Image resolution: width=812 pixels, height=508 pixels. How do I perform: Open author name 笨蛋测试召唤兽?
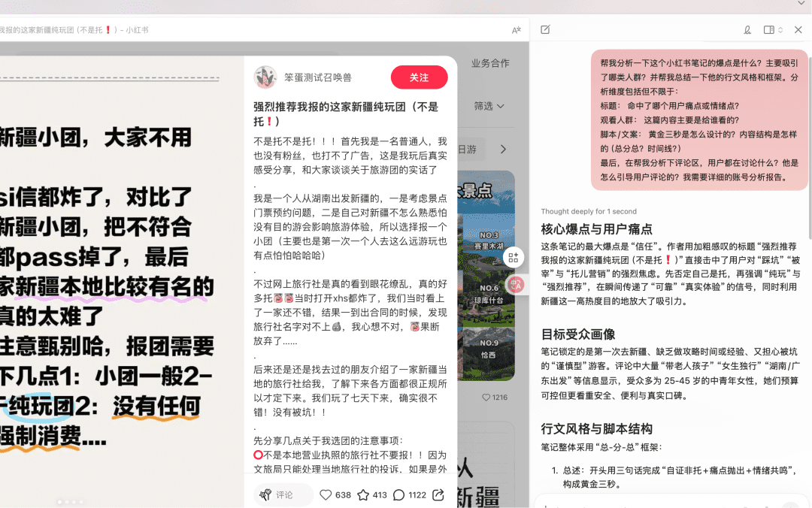[318, 77]
